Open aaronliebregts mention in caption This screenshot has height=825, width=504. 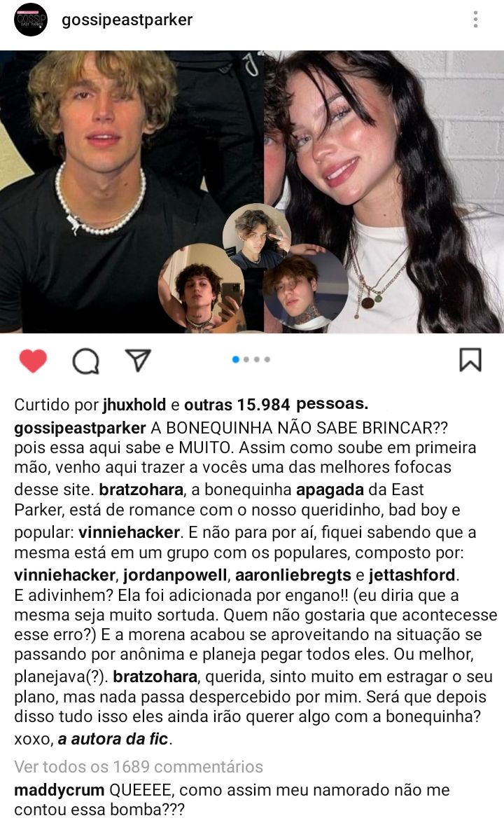click(293, 574)
